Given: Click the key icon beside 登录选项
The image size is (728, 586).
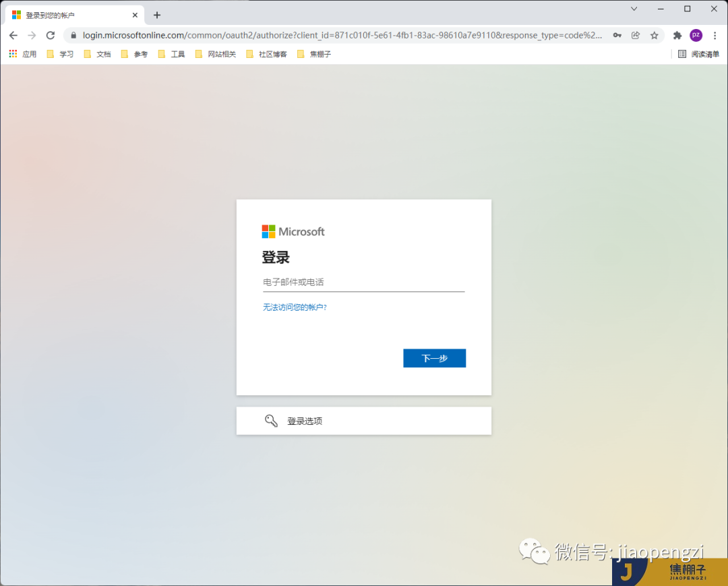Looking at the screenshot, I should pyautogui.click(x=271, y=421).
